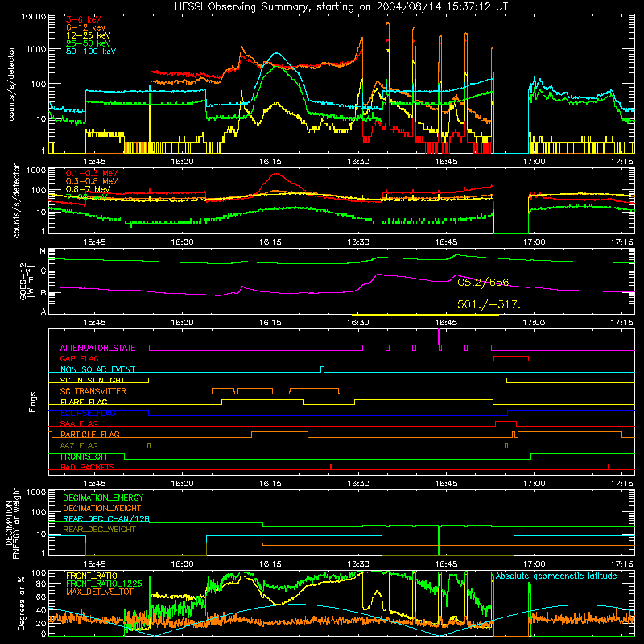
Task: Click the DECIMATION_WEIGHT legend label
Action: coord(102,509)
